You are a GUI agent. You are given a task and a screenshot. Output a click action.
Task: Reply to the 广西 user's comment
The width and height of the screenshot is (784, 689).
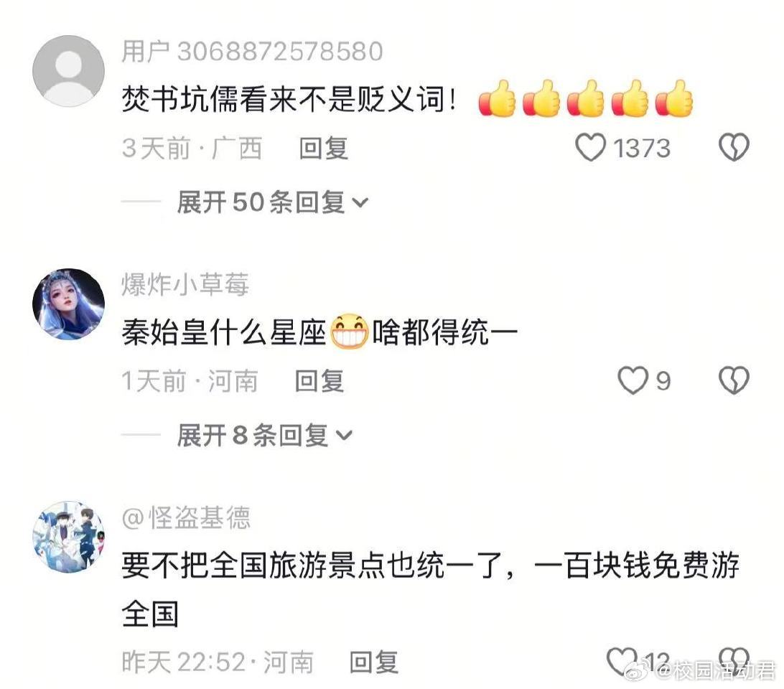324,149
